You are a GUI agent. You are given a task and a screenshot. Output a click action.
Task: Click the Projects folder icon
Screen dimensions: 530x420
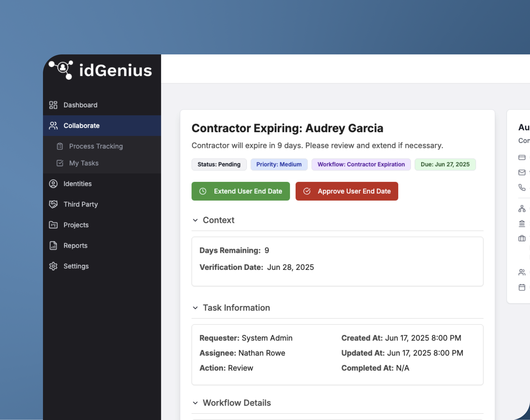pos(53,225)
